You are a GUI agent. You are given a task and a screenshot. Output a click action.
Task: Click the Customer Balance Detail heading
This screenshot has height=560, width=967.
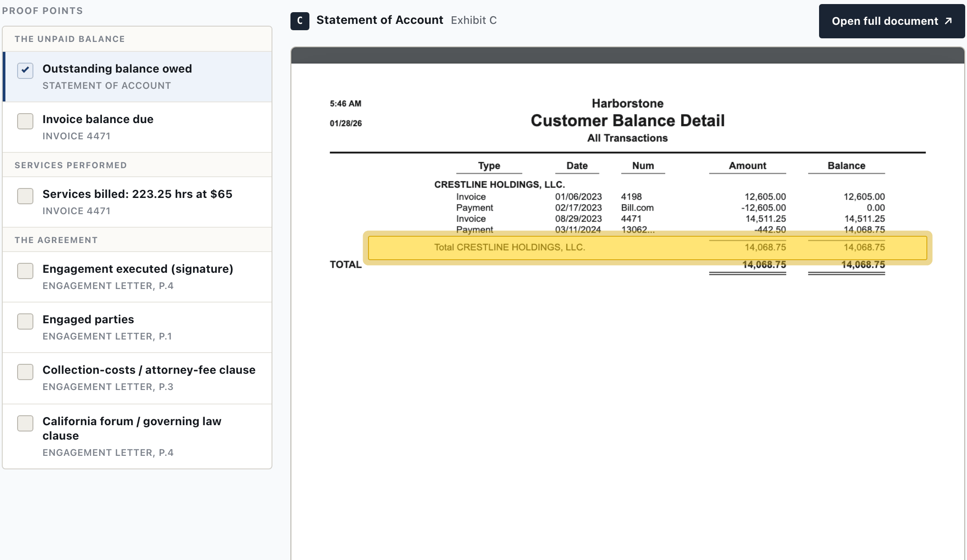(627, 120)
